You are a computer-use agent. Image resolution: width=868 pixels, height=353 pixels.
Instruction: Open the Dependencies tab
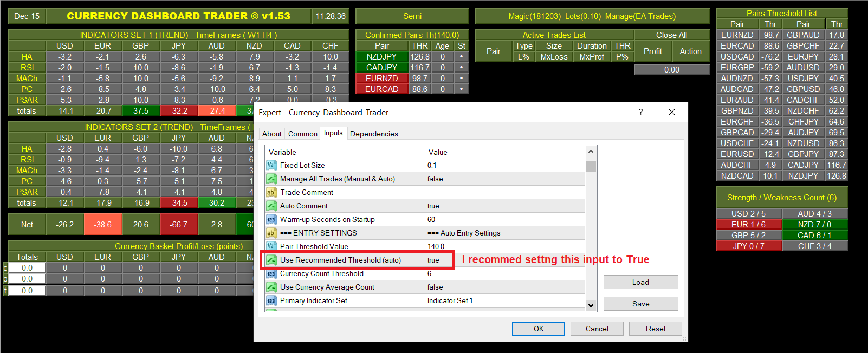pos(374,134)
